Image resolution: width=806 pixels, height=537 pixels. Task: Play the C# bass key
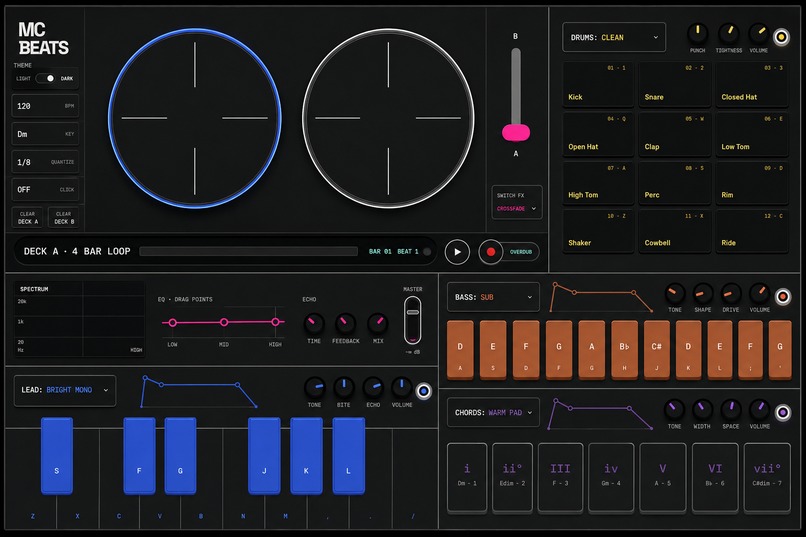[656, 350]
